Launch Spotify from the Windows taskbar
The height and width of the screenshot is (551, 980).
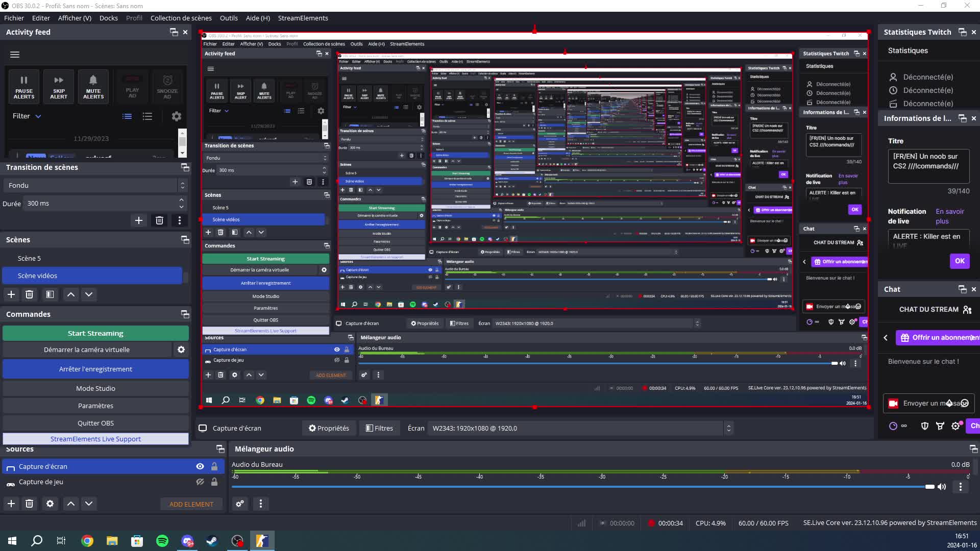[x=162, y=541]
